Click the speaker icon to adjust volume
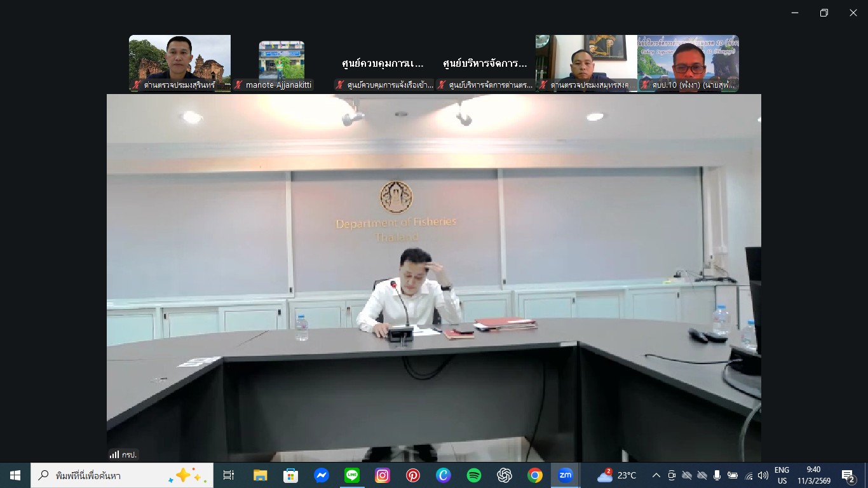This screenshot has width=868, height=488. click(x=763, y=475)
